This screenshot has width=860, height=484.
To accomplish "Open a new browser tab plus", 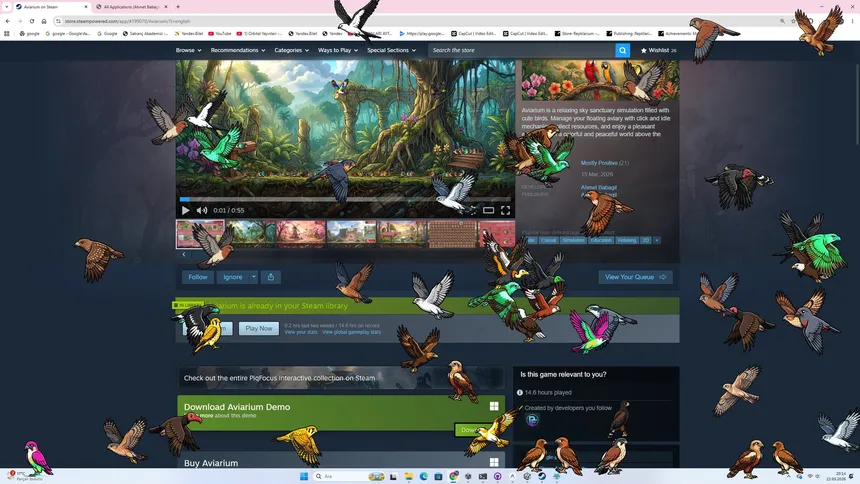I will (x=178, y=7).
